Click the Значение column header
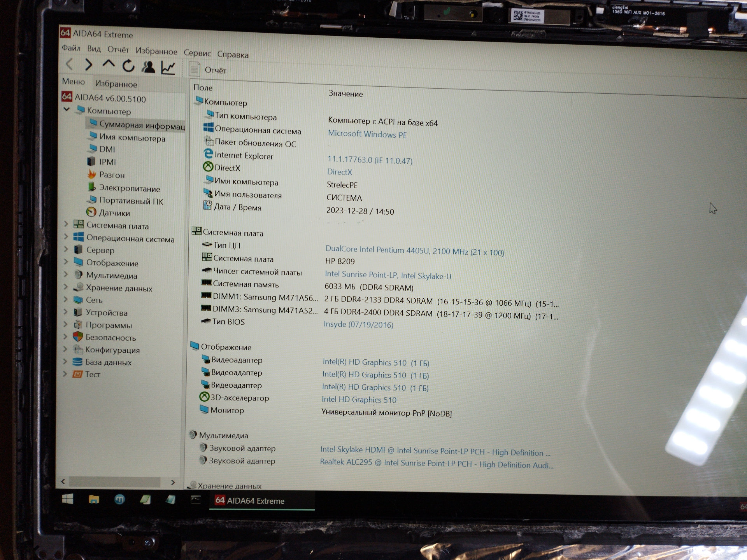 345,94
